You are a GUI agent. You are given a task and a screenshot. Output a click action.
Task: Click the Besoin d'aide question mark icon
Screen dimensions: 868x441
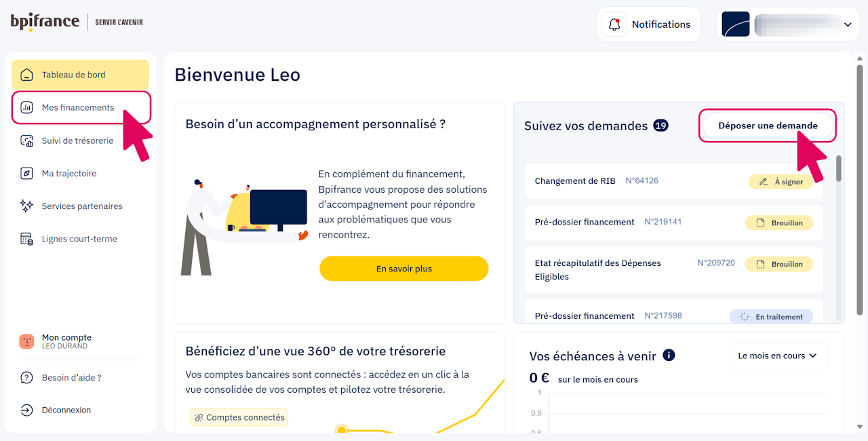pyautogui.click(x=26, y=377)
